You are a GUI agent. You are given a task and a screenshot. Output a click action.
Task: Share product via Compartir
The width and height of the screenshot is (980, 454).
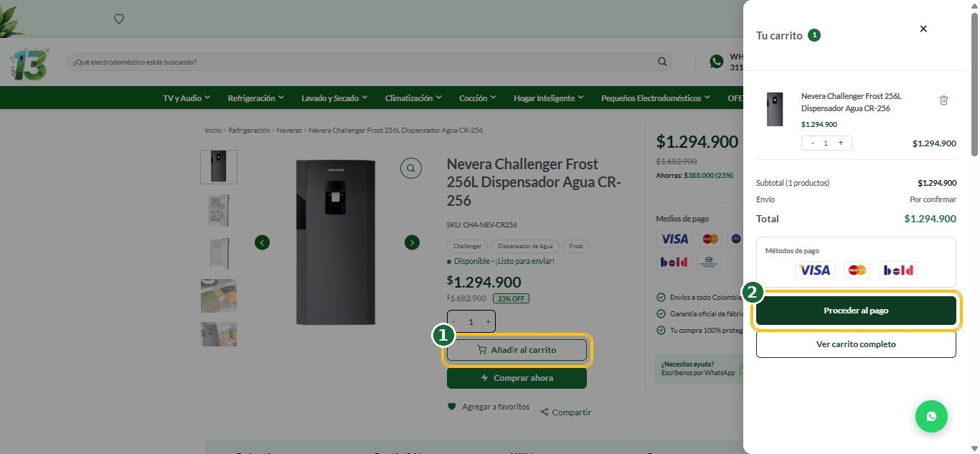tap(566, 412)
